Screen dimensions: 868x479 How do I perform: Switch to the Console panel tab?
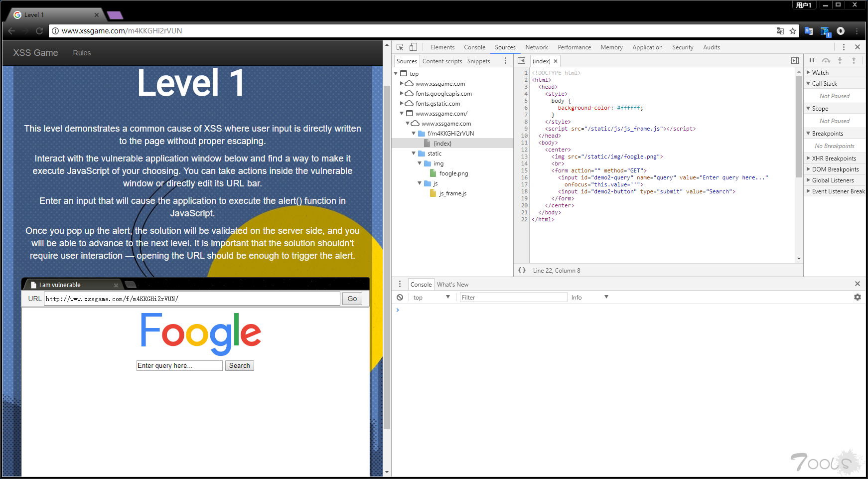click(474, 47)
